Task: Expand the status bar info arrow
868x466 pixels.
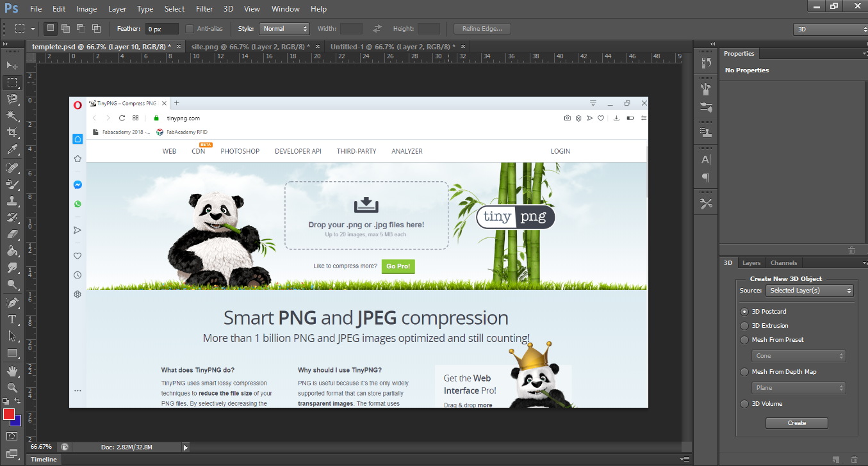Action: 186,447
